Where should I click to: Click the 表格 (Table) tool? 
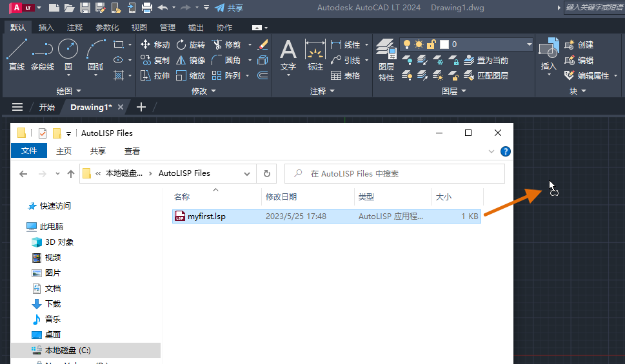tap(346, 75)
